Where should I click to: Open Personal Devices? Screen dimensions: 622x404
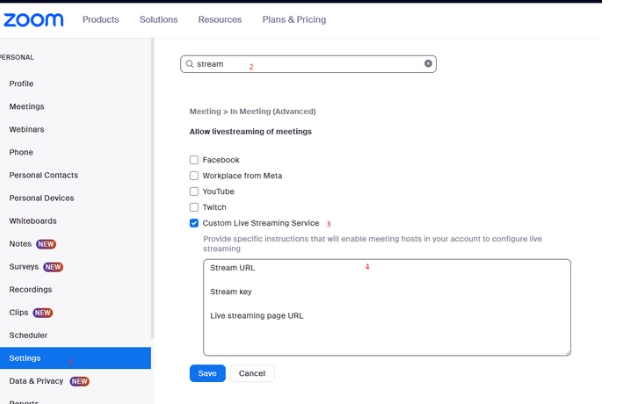(x=42, y=198)
